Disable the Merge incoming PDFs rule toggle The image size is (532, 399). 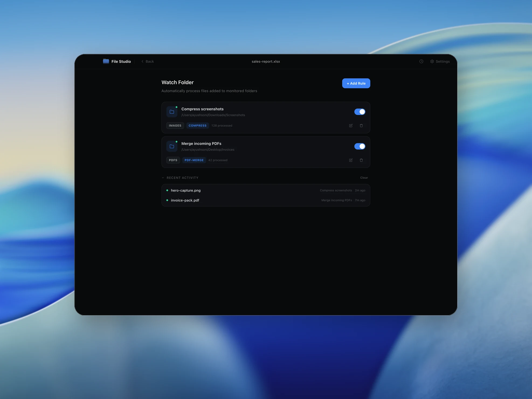coord(360,146)
